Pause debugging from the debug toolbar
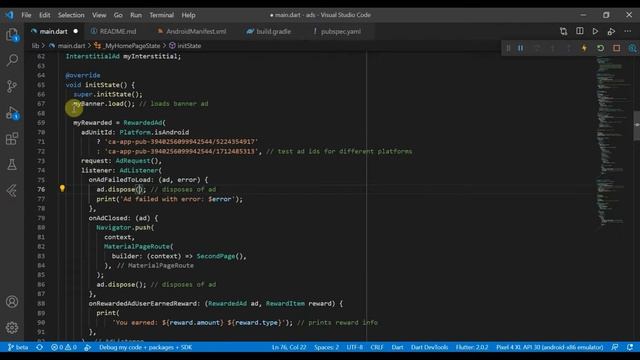The width and height of the screenshot is (640, 360). point(521,48)
